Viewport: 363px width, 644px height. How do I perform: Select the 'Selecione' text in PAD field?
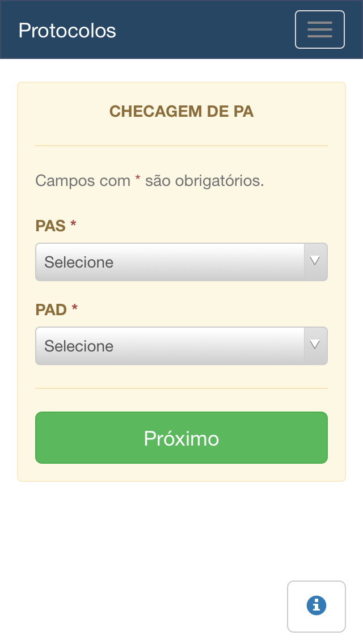click(79, 346)
